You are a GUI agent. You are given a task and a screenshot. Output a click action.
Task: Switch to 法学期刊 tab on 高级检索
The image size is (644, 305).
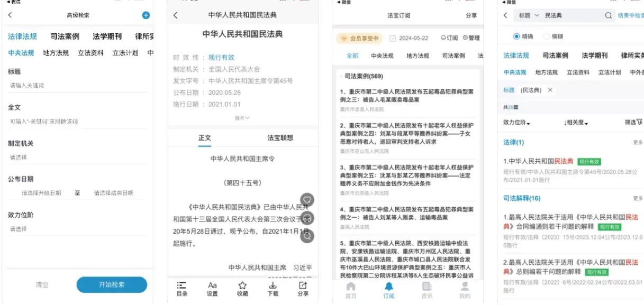107,36
